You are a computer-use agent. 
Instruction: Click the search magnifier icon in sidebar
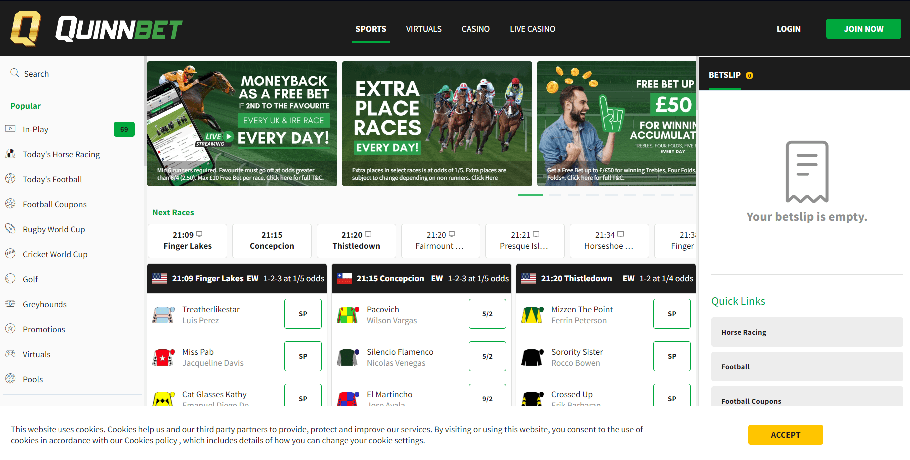(x=15, y=73)
